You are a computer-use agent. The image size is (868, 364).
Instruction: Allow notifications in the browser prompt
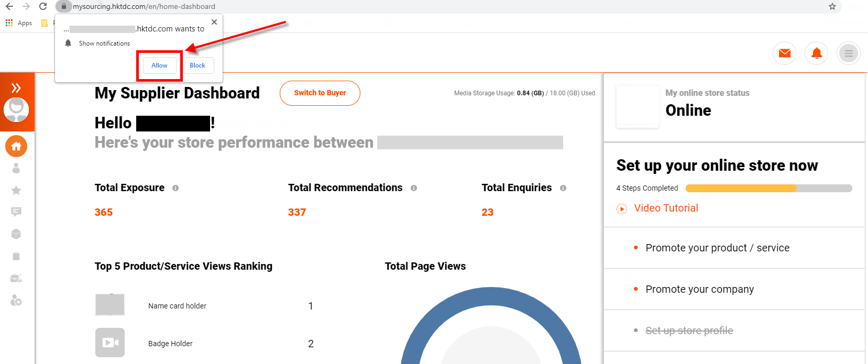(x=160, y=65)
